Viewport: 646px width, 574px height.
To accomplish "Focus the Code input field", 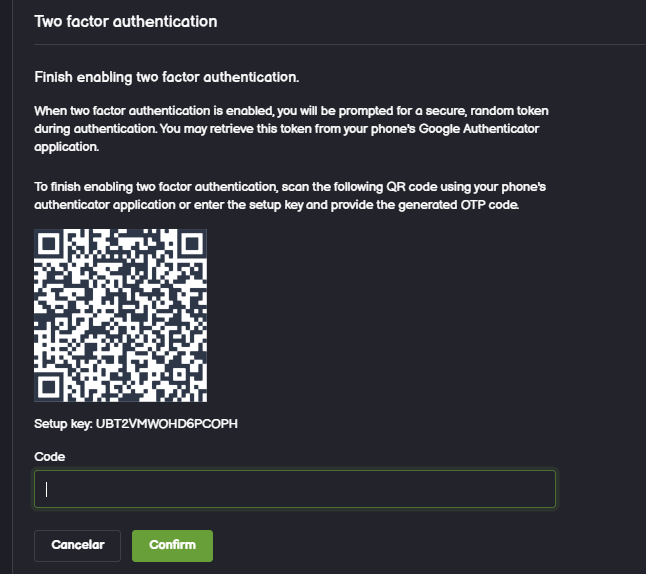I will 295,490.
